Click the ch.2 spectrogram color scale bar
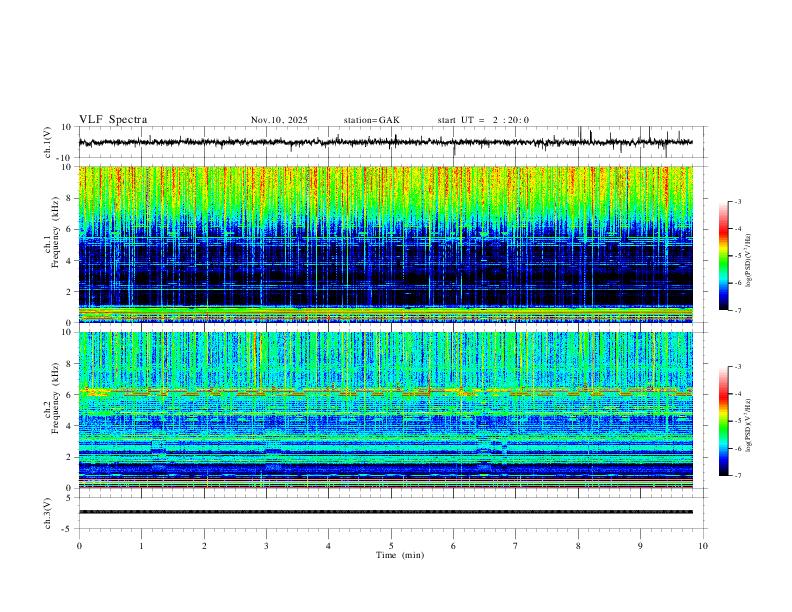792x612 pixels. coord(724,421)
